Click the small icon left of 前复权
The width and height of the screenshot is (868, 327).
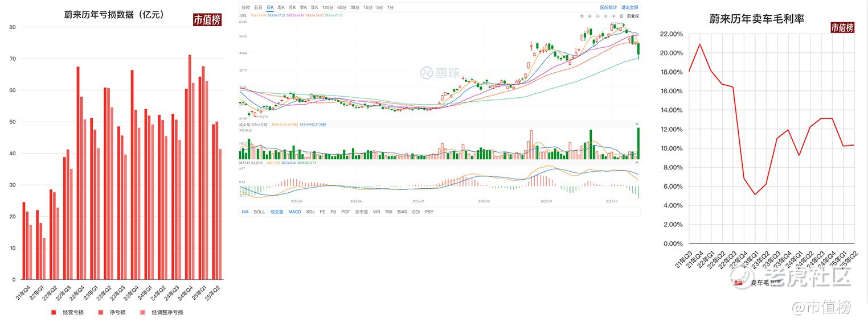pyautogui.click(x=621, y=16)
